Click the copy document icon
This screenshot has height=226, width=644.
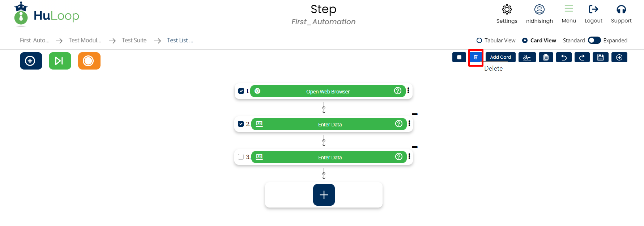point(546,57)
